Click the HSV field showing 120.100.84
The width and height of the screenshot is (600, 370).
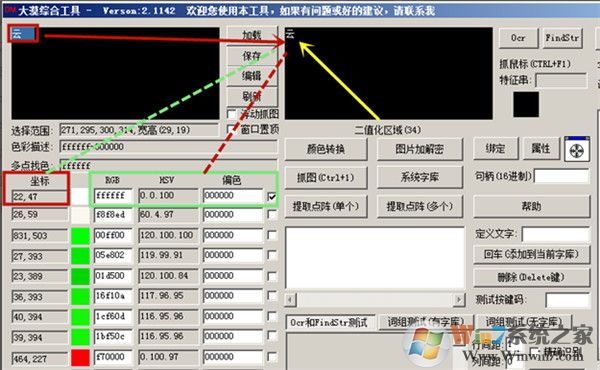coord(169,276)
